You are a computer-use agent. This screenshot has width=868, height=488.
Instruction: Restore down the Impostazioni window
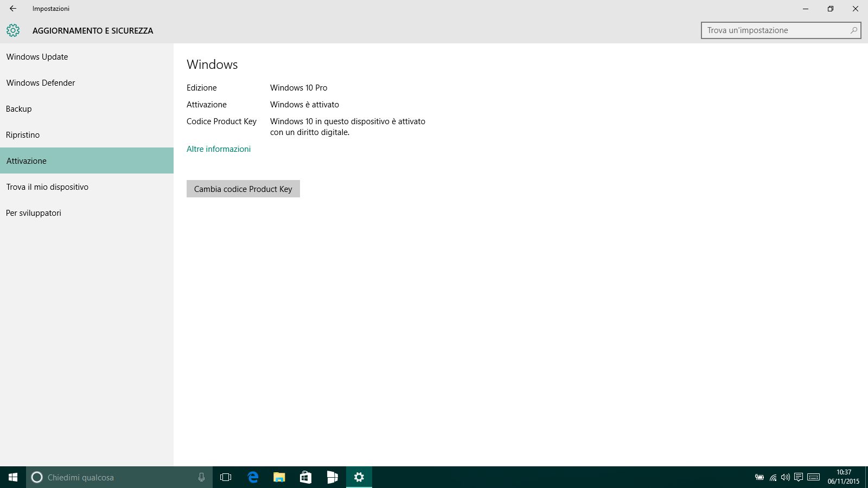[x=831, y=9]
